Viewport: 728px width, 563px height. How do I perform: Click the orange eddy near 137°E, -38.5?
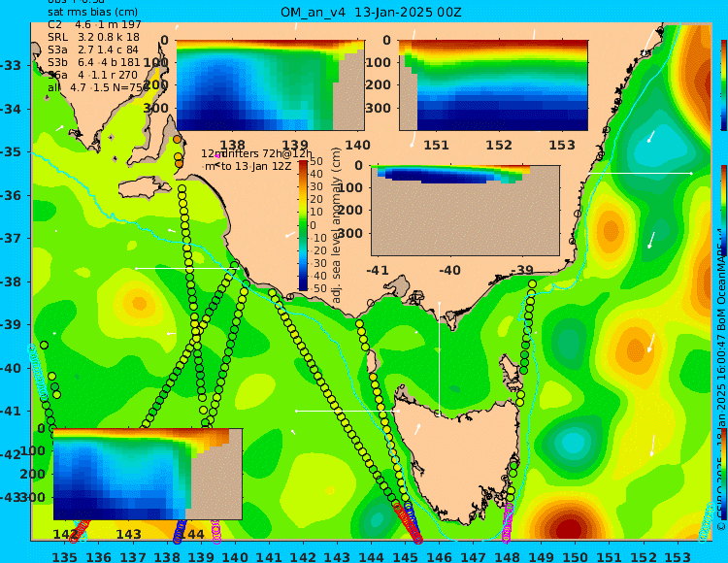click(x=139, y=304)
